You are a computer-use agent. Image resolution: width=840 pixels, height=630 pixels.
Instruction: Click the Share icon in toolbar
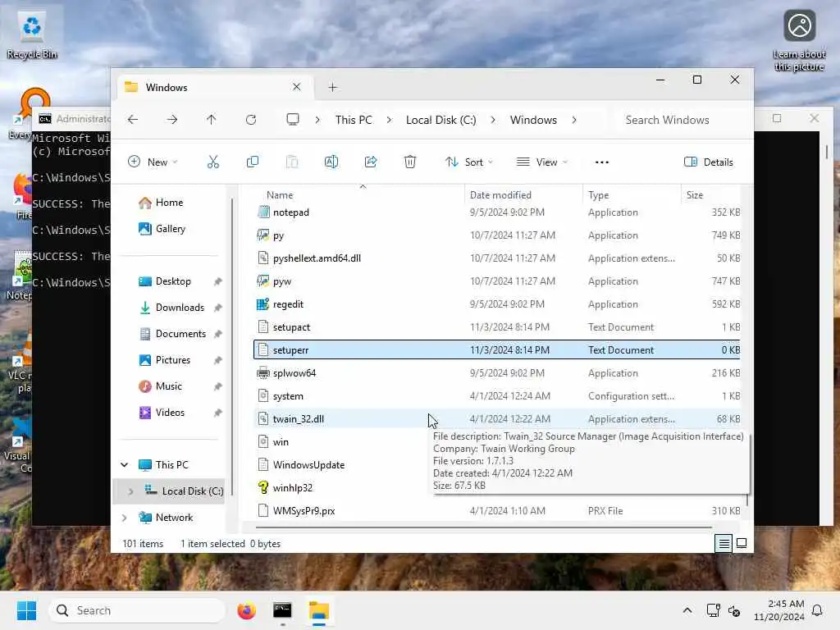[371, 162]
